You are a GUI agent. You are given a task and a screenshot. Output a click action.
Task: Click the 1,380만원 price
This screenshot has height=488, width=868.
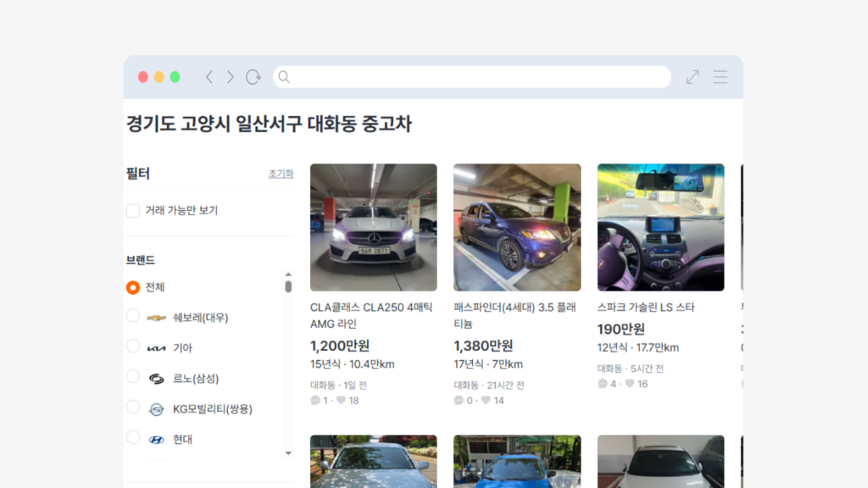pos(483,346)
